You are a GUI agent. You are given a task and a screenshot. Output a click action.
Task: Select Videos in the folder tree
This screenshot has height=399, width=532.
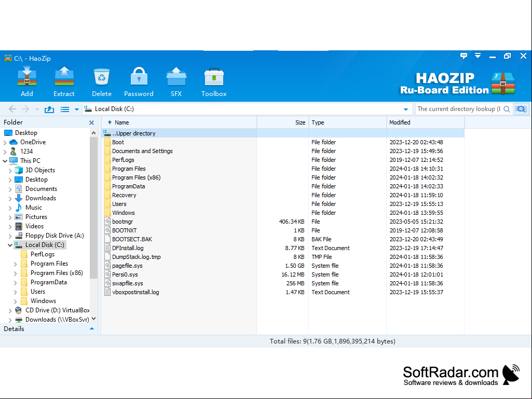[34, 226]
